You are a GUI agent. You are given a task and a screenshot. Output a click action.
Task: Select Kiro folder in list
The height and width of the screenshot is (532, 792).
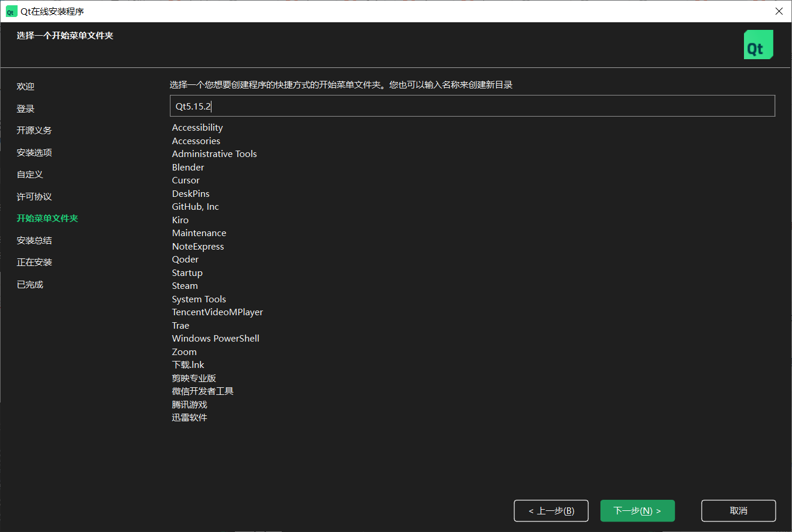click(180, 220)
